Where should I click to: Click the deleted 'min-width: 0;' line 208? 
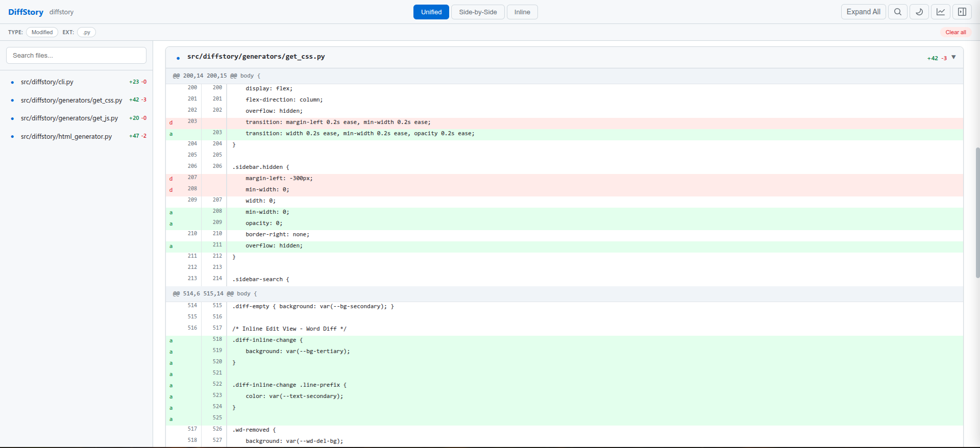565,190
